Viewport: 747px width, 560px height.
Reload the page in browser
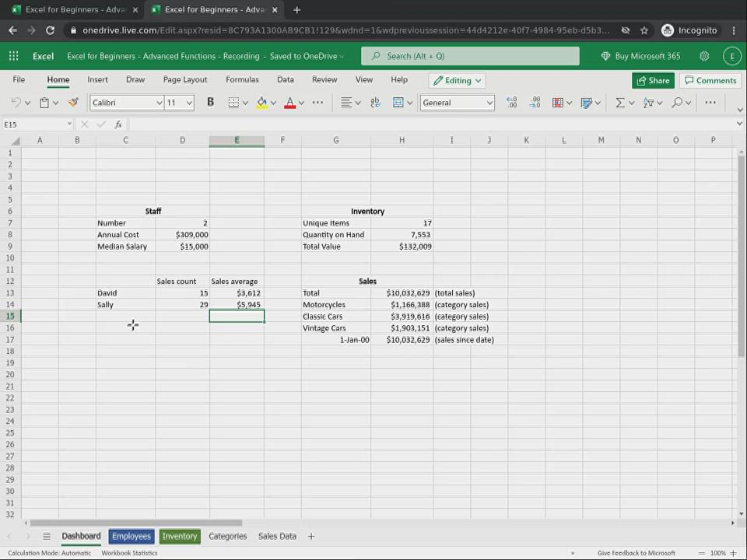click(50, 30)
